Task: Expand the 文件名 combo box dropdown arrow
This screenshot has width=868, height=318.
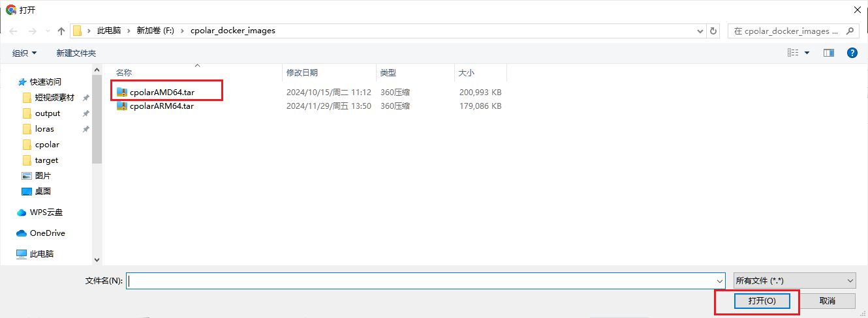Action: (x=719, y=281)
